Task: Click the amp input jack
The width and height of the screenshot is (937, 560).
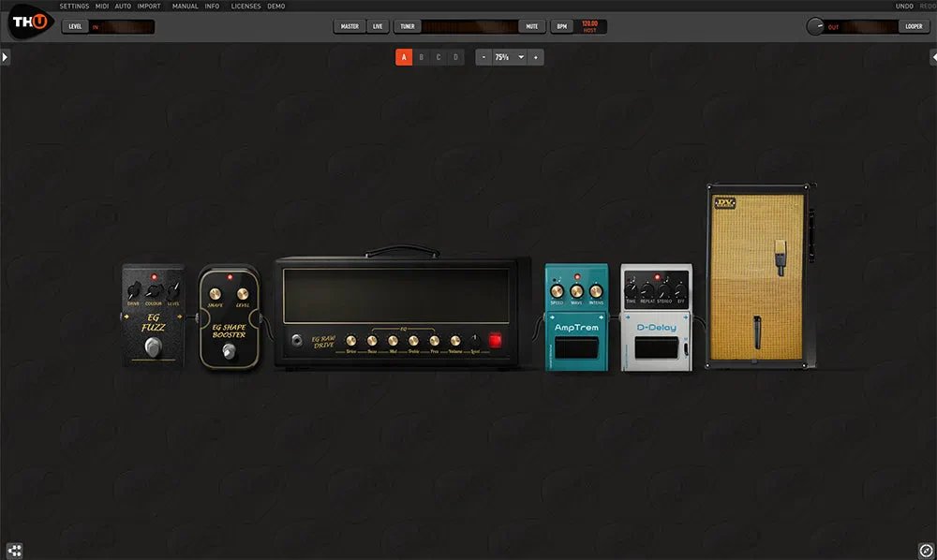Action: point(296,340)
